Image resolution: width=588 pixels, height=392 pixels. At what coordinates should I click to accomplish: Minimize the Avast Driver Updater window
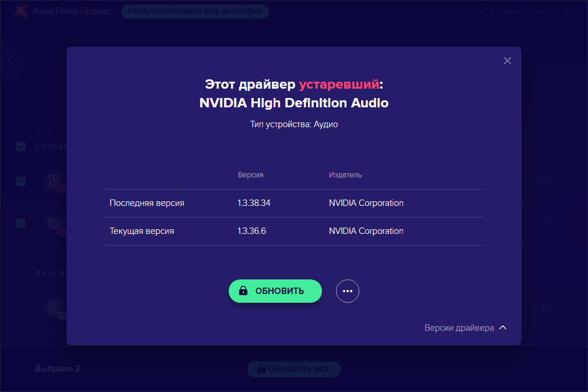pyautogui.click(x=542, y=12)
